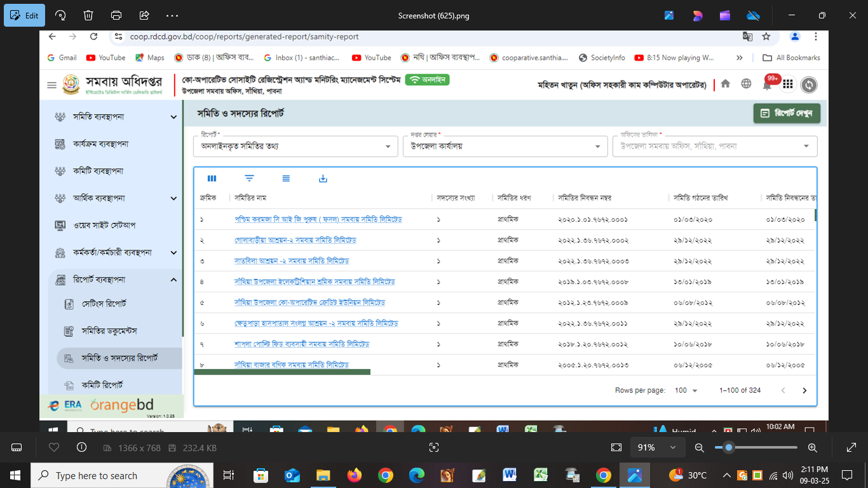Click the globe language icon in header

tap(746, 84)
